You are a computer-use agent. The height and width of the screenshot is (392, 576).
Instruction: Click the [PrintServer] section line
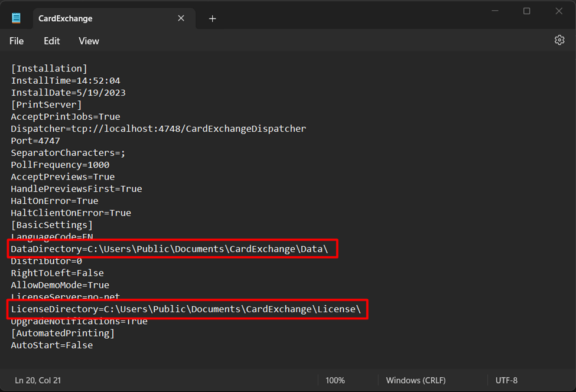click(x=46, y=104)
